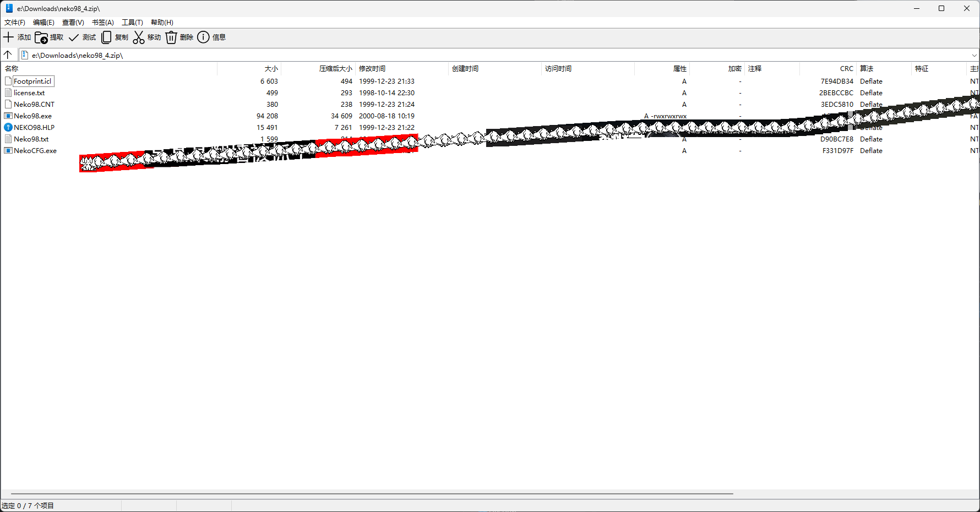
Task: Click the address bar path field
Action: pyautogui.click(x=498, y=55)
